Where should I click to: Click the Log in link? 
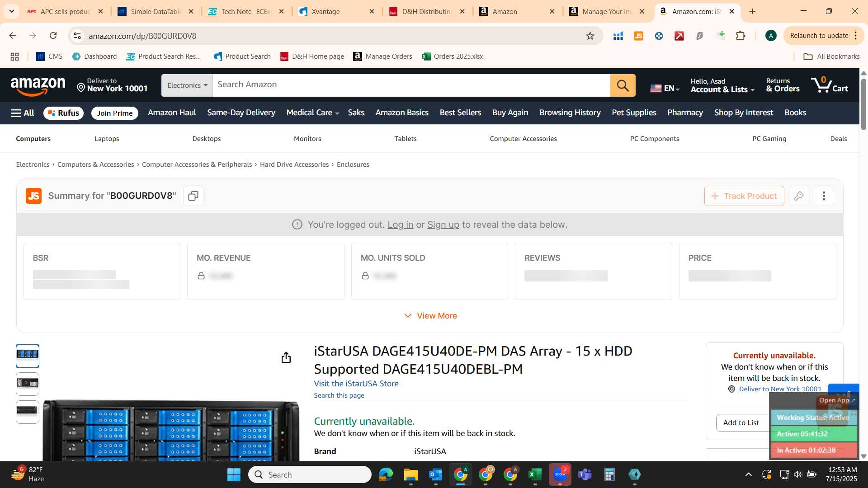400,225
